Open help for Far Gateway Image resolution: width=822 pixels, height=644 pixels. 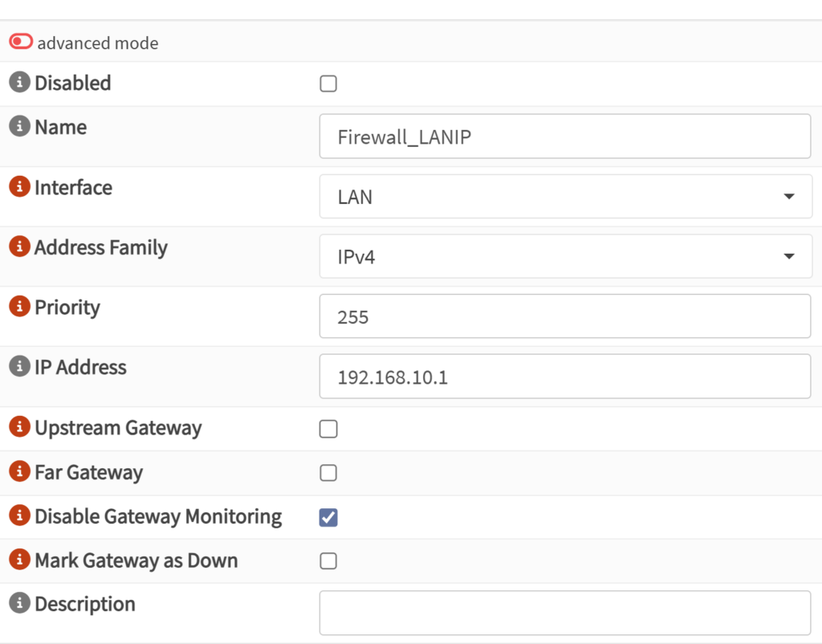coord(19,471)
